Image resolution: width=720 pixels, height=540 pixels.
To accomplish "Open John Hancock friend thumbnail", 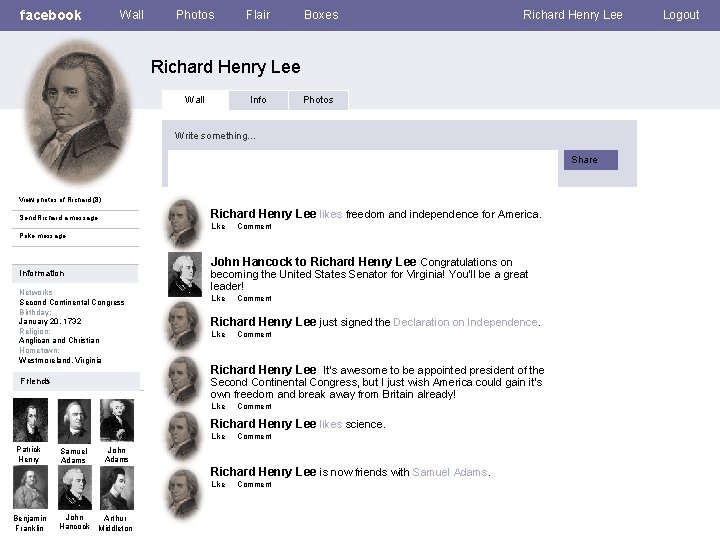I will tap(75, 488).
